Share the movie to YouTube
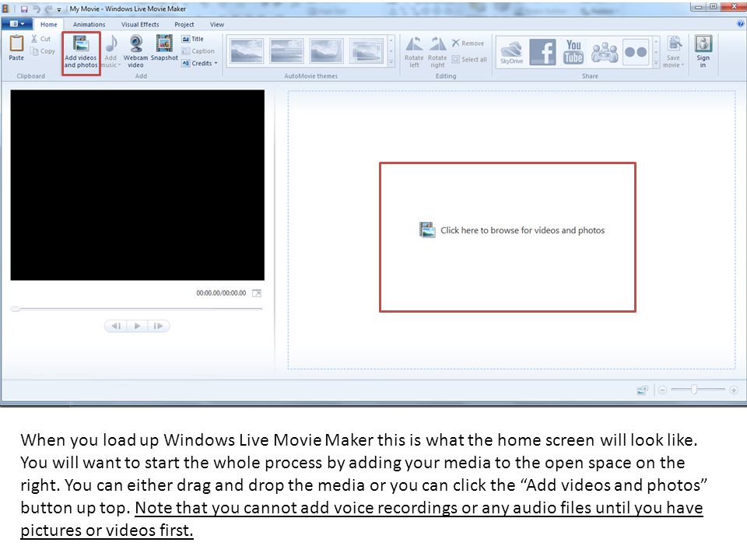747x560 pixels. point(573,52)
